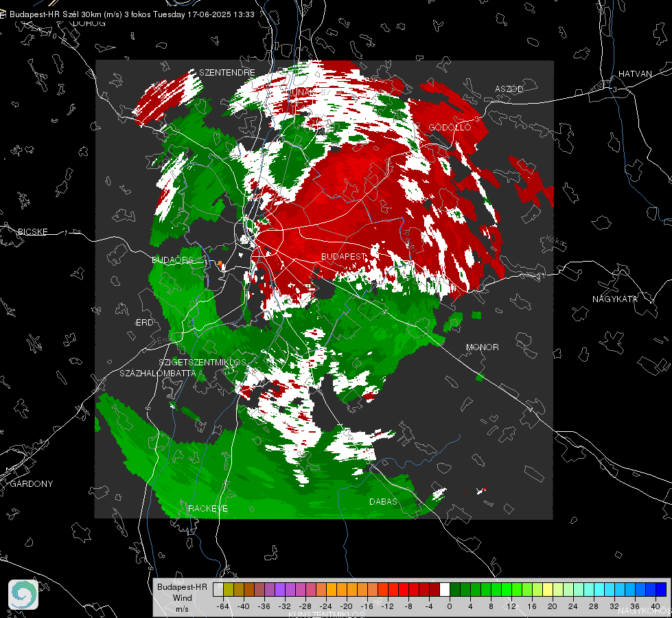Click the SZIGETSZENTMIKLÓS town label
Screen dimensions: 672x618
(x=202, y=363)
